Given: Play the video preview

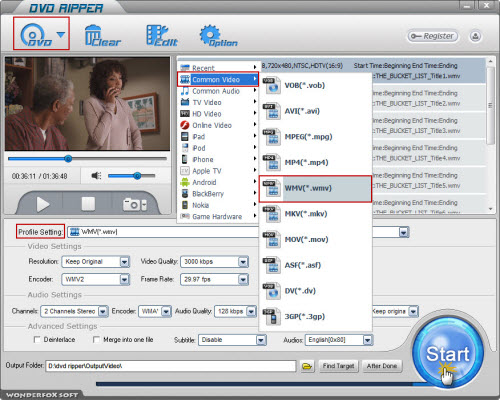Looking at the screenshot, I should pyautogui.click(x=42, y=204).
